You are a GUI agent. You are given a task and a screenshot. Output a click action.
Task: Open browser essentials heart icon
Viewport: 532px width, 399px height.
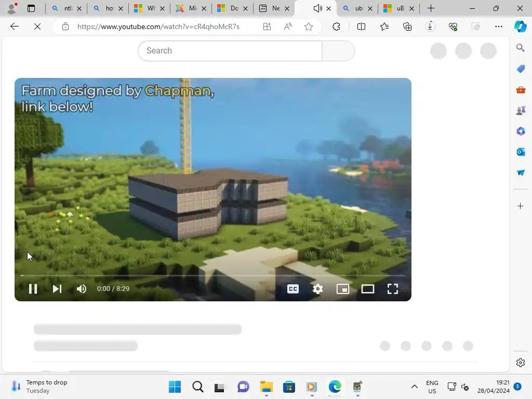click(x=453, y=26)
